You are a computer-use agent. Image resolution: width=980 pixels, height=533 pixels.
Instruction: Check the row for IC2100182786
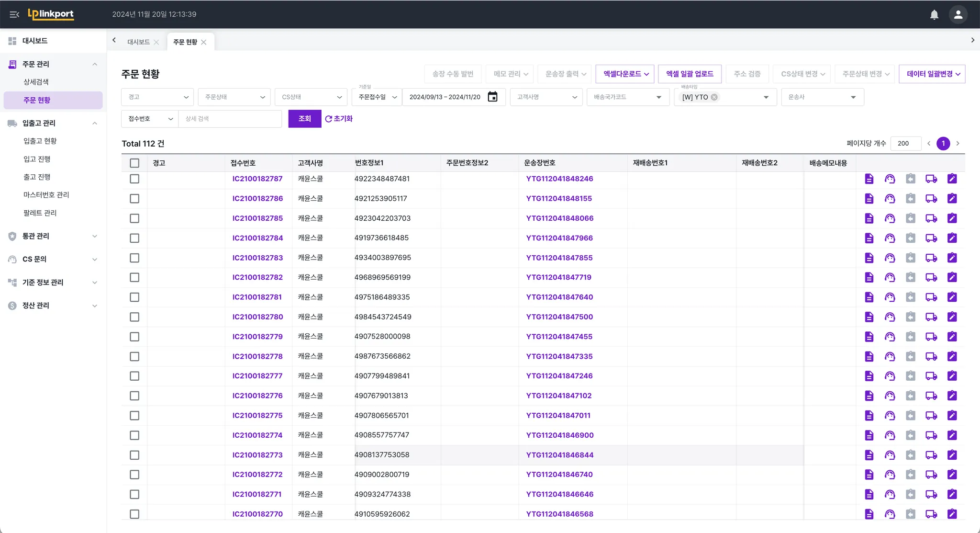[x=134, y=198]
